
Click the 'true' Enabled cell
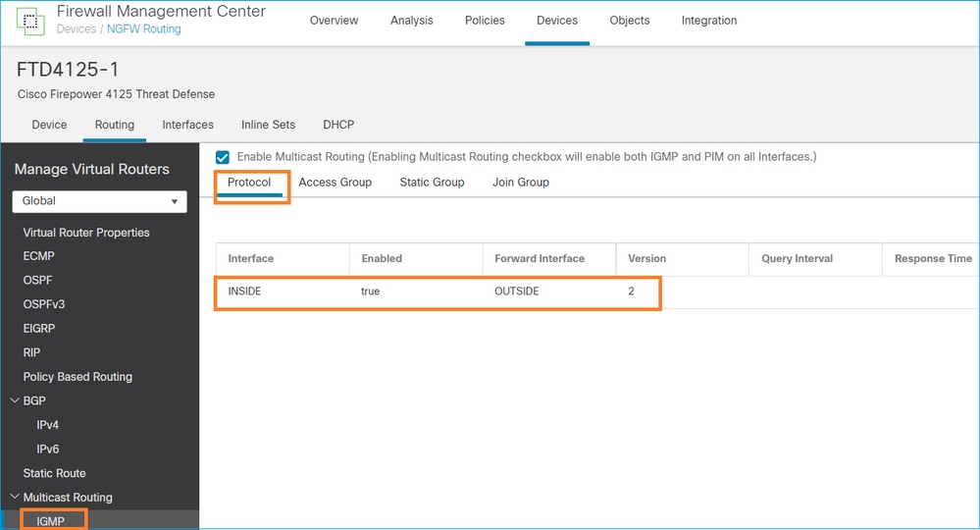[370, 291]
